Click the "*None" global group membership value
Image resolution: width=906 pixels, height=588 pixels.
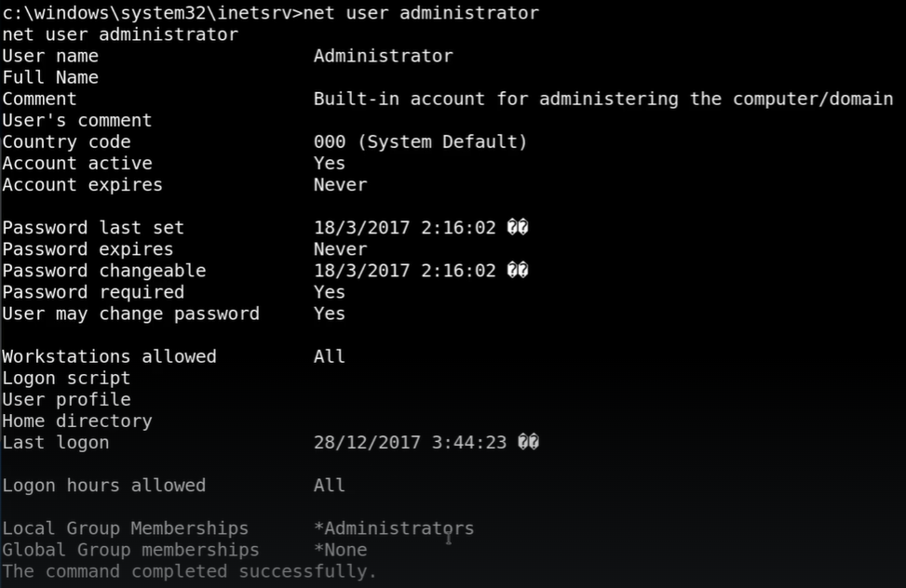pos(340,550)
